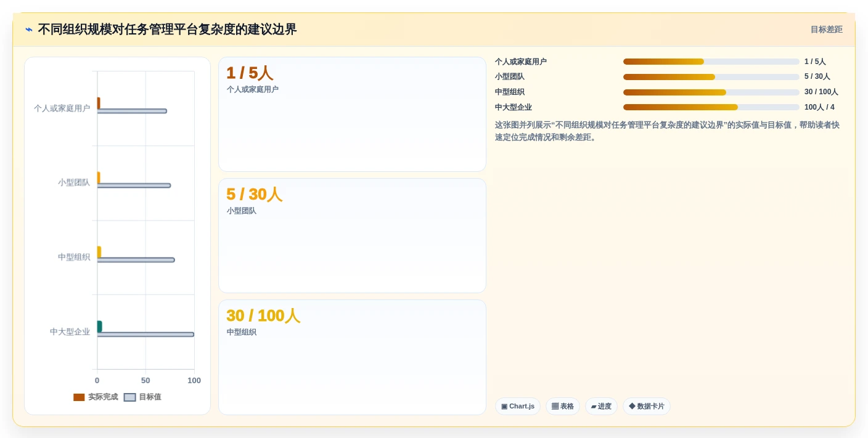This screenshot has height=438, width=868.
Task: Click the 中型组织 target bar in chart
Action: (x=136, y=260)
